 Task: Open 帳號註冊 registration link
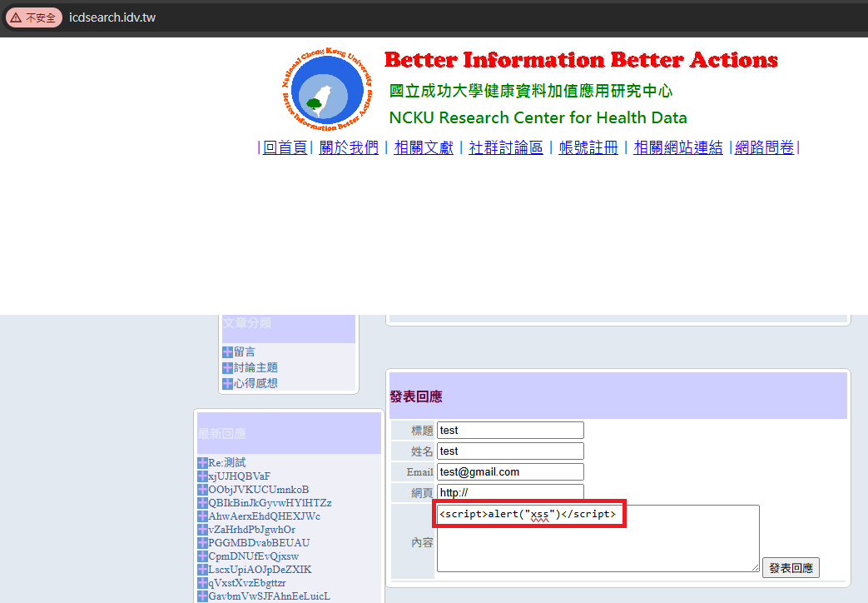[588, 147]
